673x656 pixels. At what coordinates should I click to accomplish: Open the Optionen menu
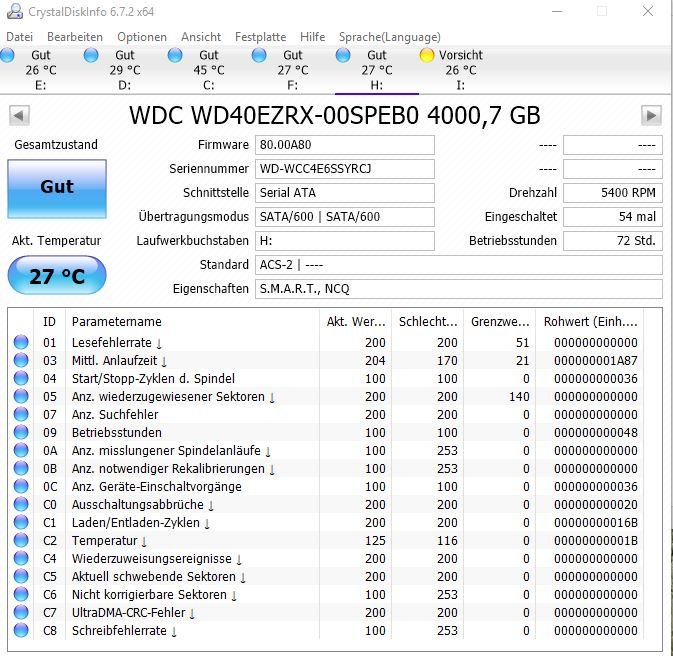point(142,37)
